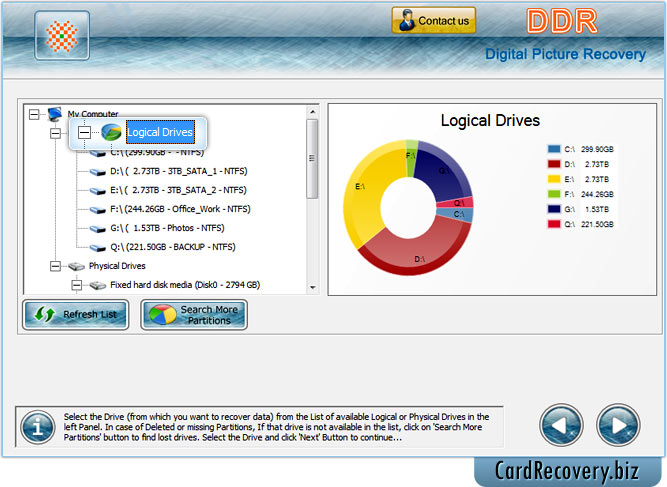667x487 pixels.
Task: Go back with the left arrow button
Action: [x=561, y=425]
